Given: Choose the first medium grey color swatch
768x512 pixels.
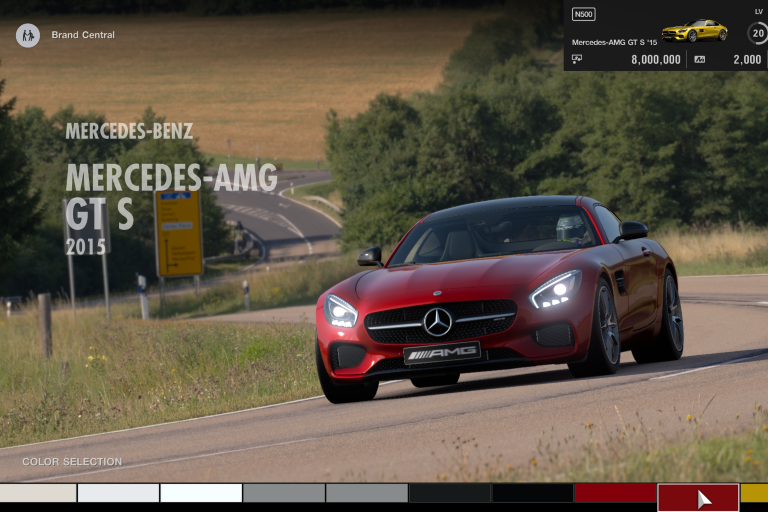Looking at the screenshot, I should tap(284, 493).
